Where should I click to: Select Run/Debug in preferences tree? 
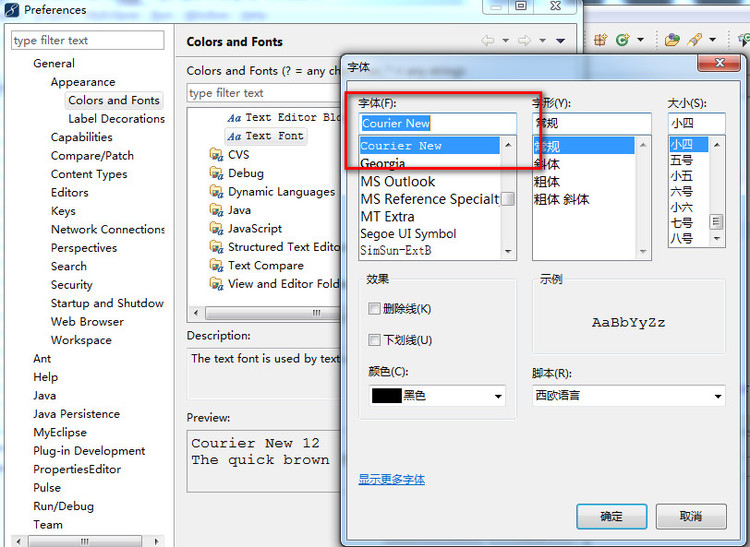pyautogui.click(x=64, y=506)
